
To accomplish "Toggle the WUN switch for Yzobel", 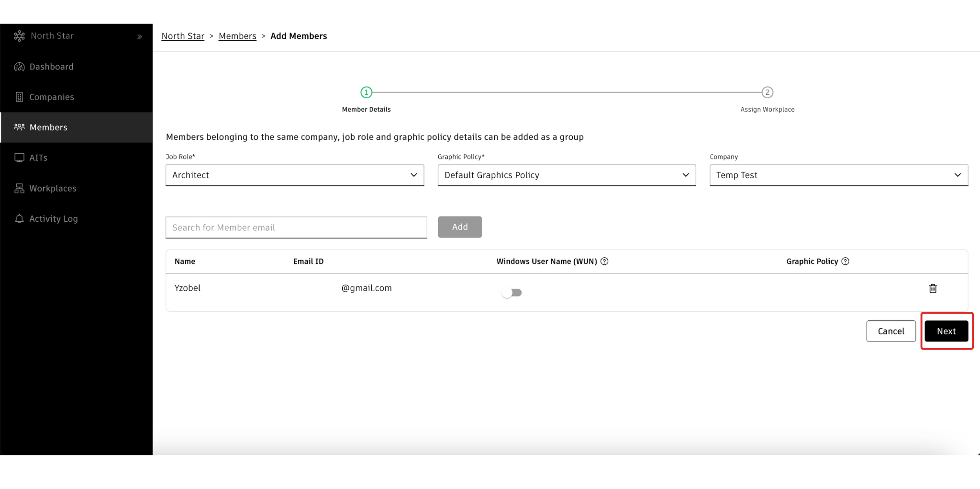I will point(512,293).
